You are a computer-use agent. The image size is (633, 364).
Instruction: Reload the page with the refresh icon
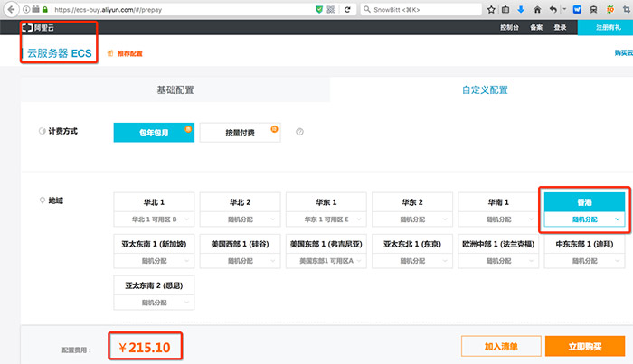pos(347,9)
